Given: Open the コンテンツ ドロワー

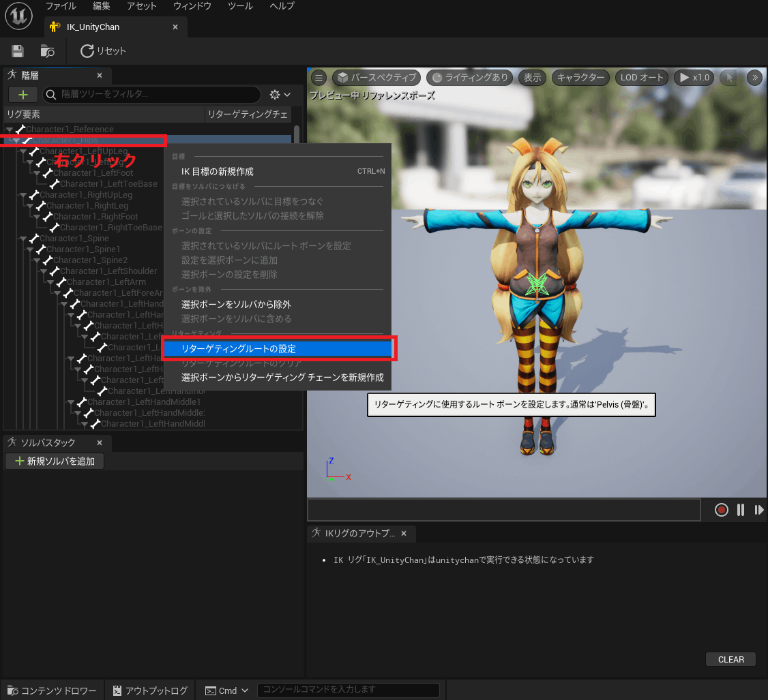Looking at the screenshot, I should 52,690.
